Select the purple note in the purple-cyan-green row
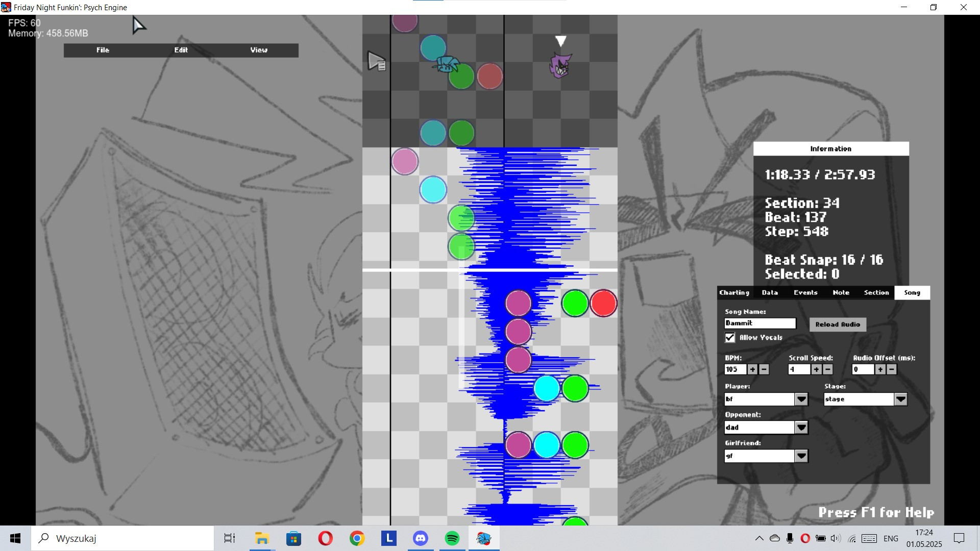Screen dimensions: 980x551 coord(518,445)
